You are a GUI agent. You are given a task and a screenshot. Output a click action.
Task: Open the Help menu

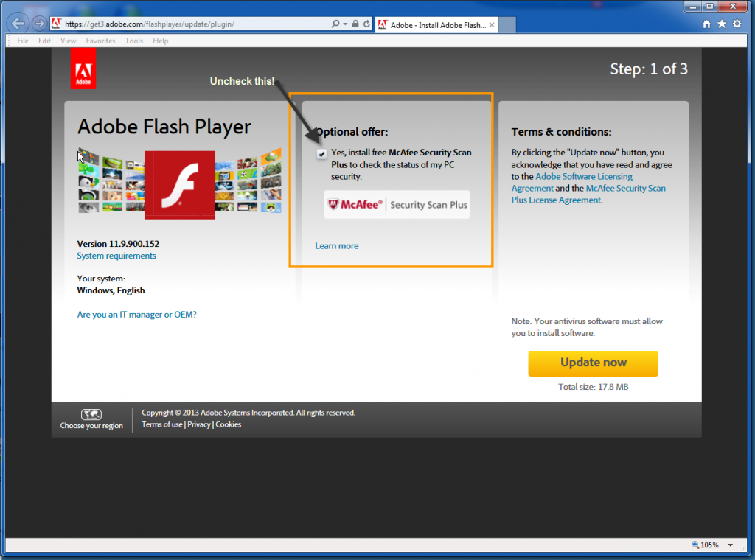tap(160, 41)
